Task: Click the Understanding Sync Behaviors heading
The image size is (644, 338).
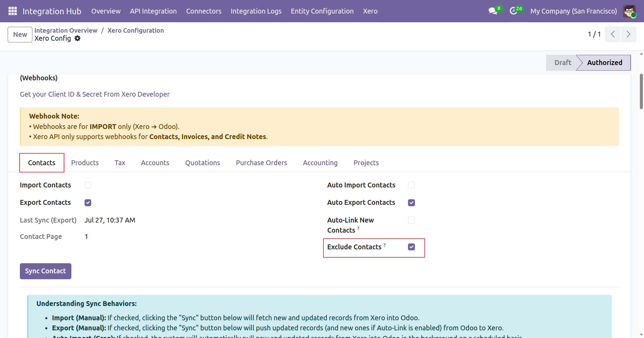Action: (87, 304)
